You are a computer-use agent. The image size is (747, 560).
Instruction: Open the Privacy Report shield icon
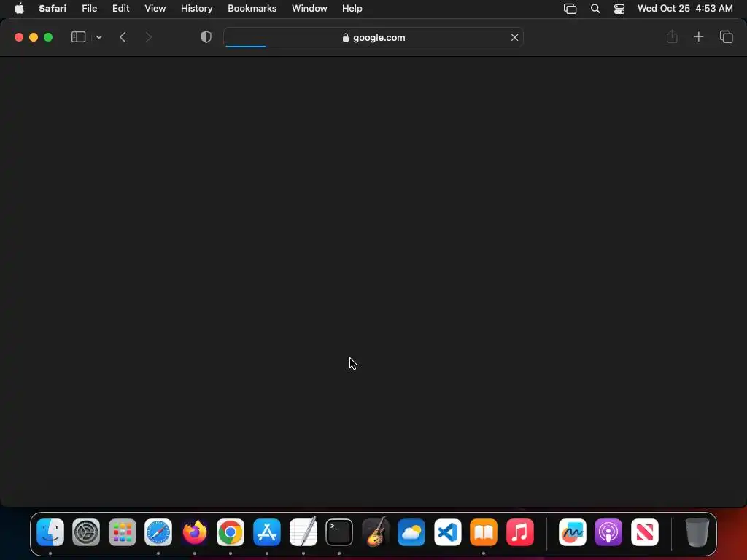tap(206, 37)
